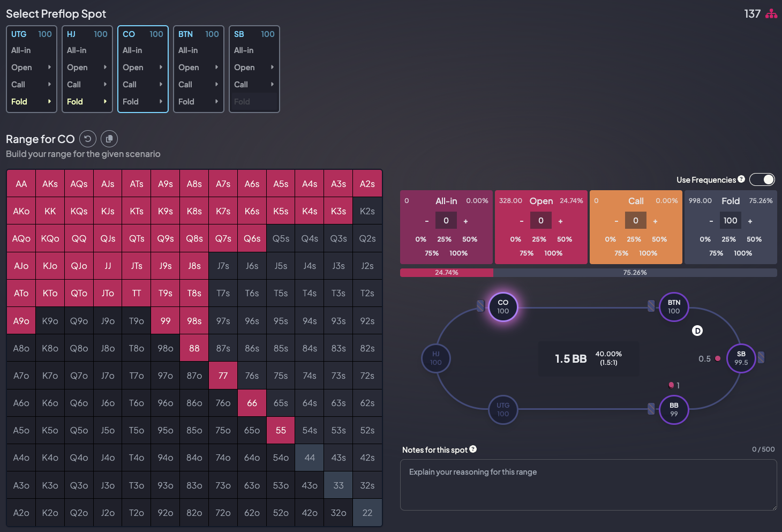782x532 pixels.
Task: Select the 98s hand cell
Action: [194, 321]
